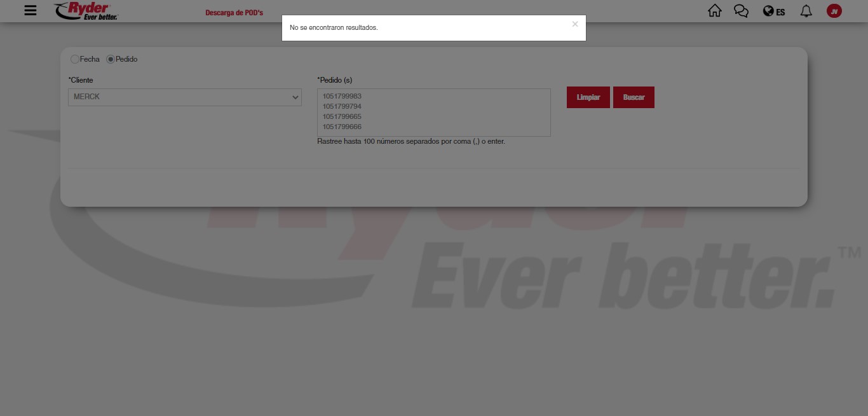The image size is (868, 416).
Task: Open the notifications bell
Action: click(806, 11)
